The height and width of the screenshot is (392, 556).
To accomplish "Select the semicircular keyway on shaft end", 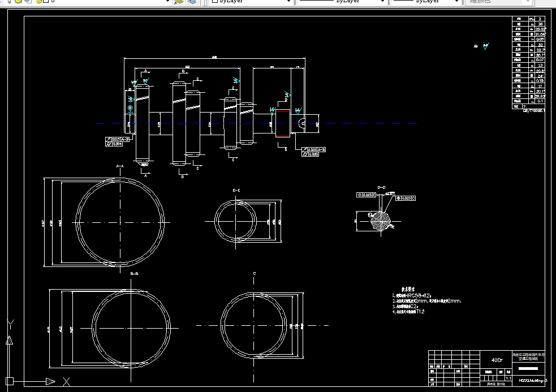I will pyautogui.click(x=302, y=123).
